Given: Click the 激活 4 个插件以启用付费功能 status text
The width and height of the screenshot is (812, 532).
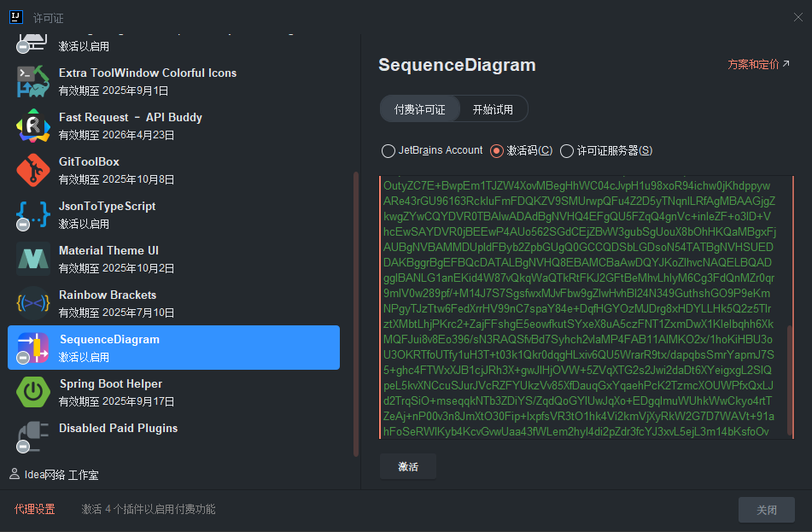Looking at the screenshot, I should [x=148, y=509].
